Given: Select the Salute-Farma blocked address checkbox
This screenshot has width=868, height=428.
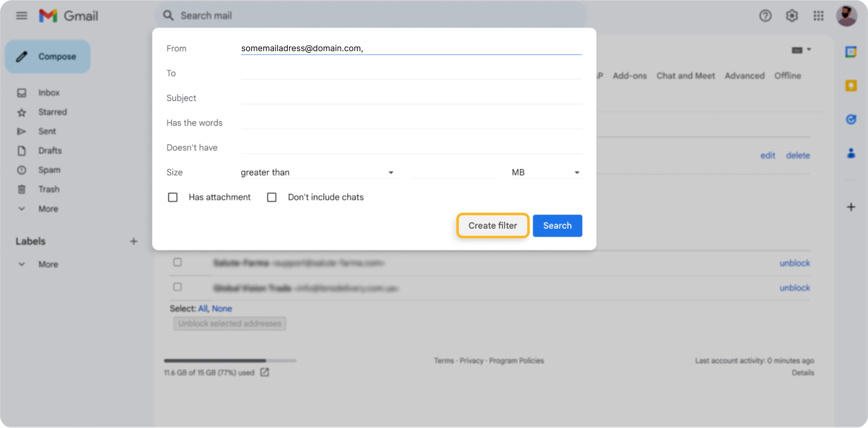Looking at the screenshot, I should tap(177, 262).
